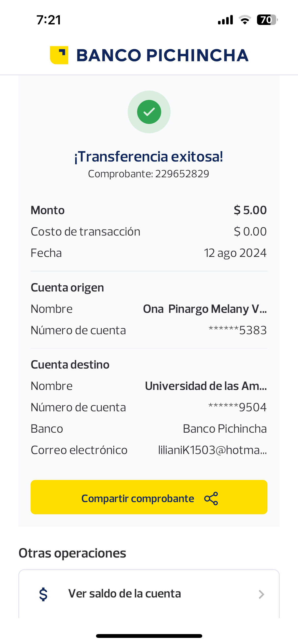This screenshot has height=644, width=298.
Task: Tap the battery indicator icon
Action: tap(267, 20)
